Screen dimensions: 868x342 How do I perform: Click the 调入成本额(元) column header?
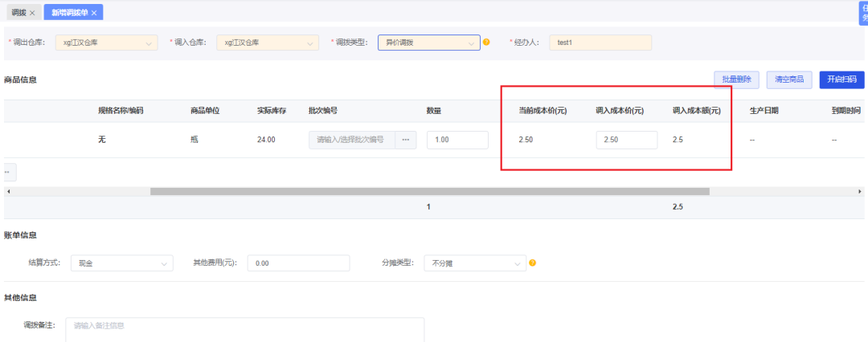696,111
